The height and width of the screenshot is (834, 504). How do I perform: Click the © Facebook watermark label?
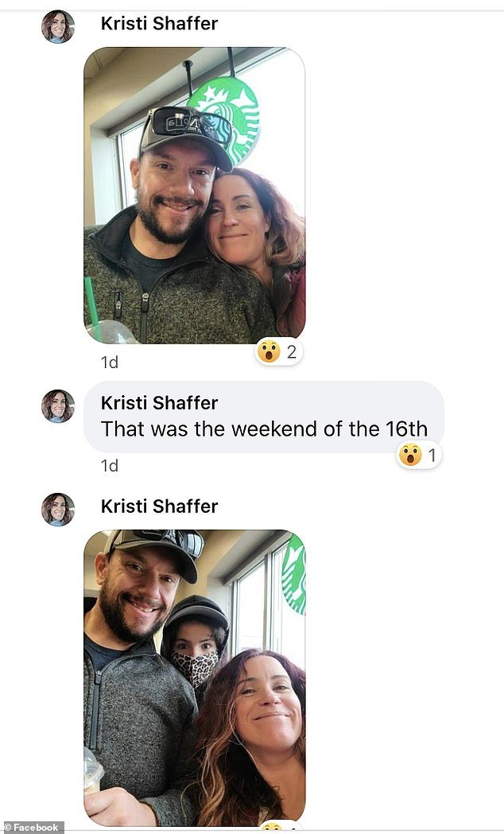(x=31, y=828)
